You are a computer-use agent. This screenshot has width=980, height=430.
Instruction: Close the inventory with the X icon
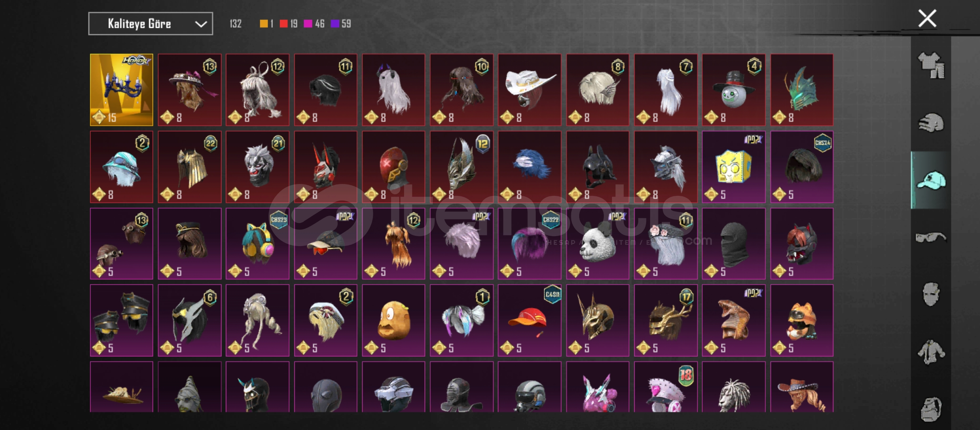tap(927, 19)
